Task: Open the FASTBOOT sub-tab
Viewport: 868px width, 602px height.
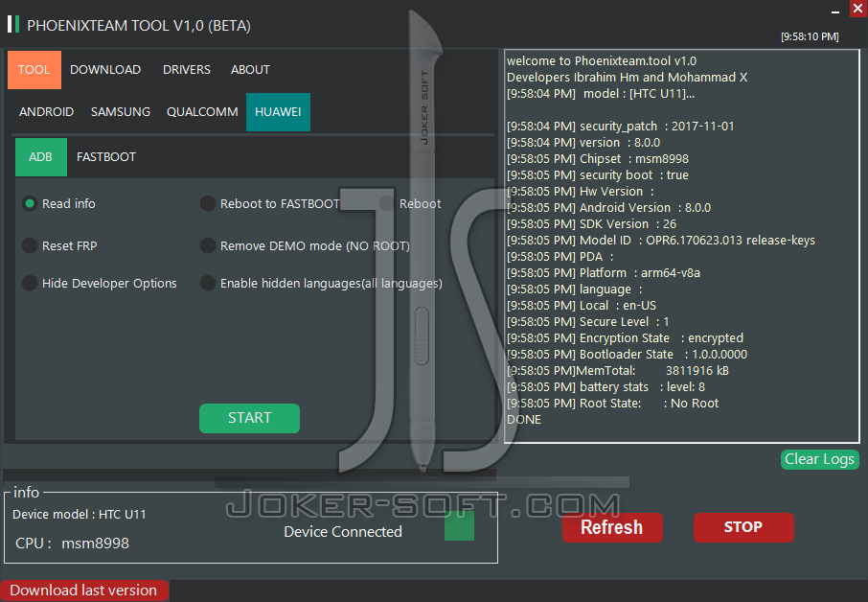Action: click(x=106, y=157)
